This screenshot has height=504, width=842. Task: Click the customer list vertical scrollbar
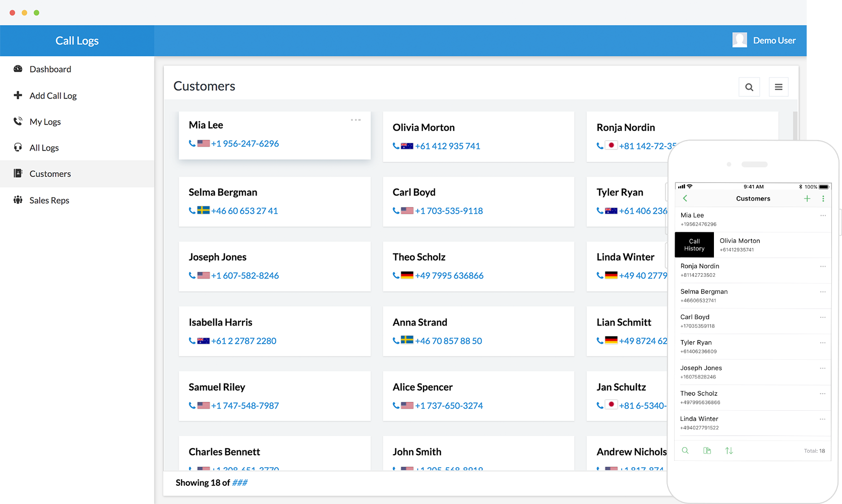coord(795,126)
